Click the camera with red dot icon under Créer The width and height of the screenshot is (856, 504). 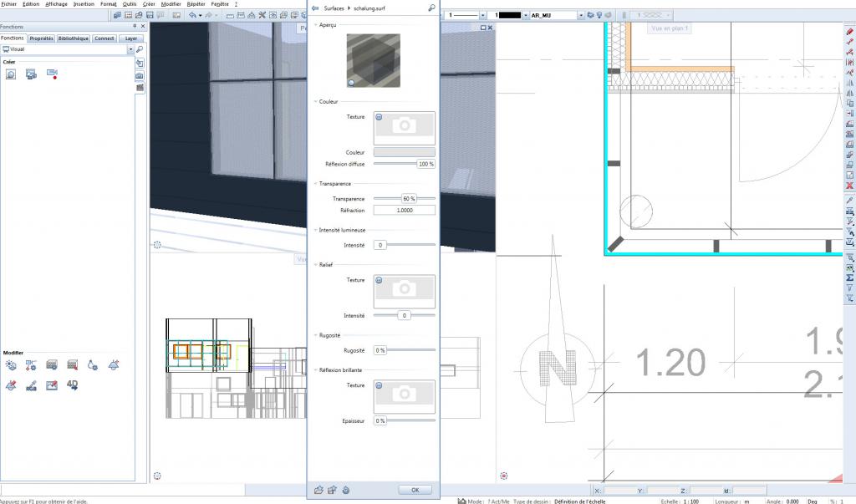click(x=52, y=74)
